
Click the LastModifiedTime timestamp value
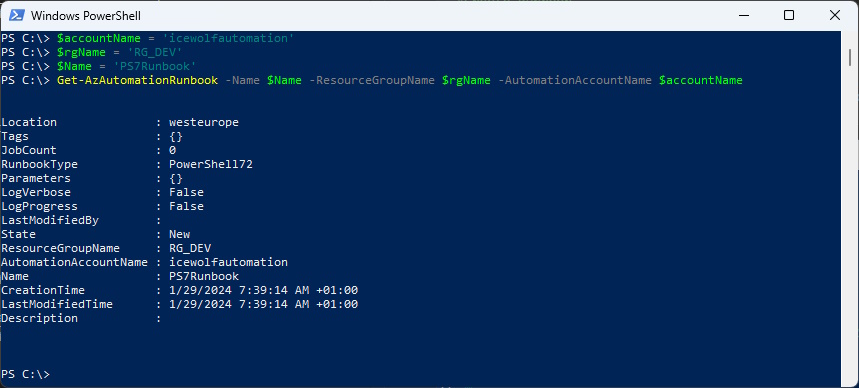(264, 304)
